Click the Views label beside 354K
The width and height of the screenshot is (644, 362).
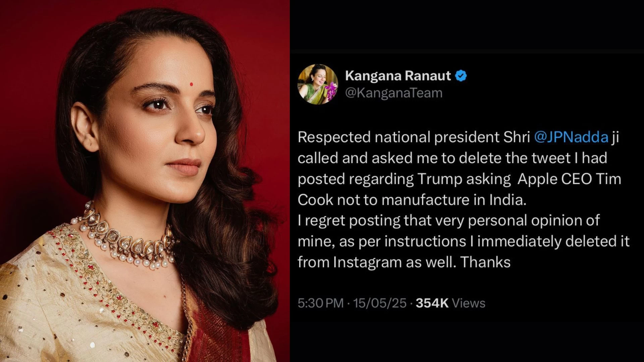[x=469, y=303]
